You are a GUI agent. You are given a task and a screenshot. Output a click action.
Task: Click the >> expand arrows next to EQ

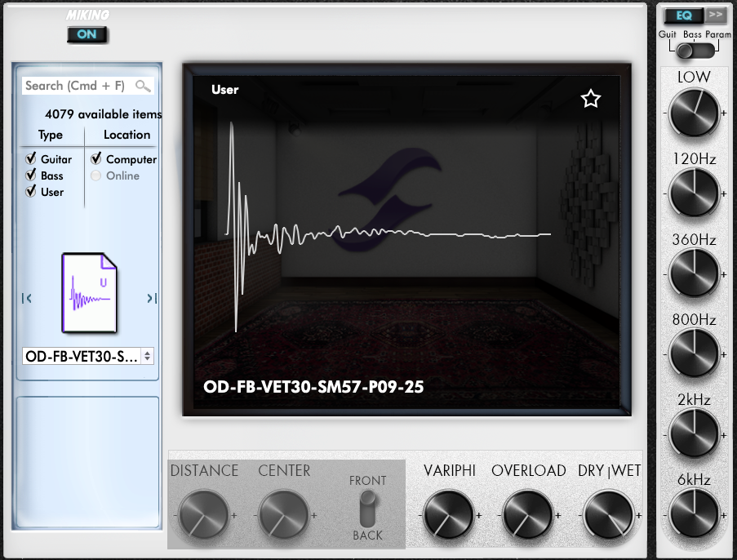coord(716,15)
